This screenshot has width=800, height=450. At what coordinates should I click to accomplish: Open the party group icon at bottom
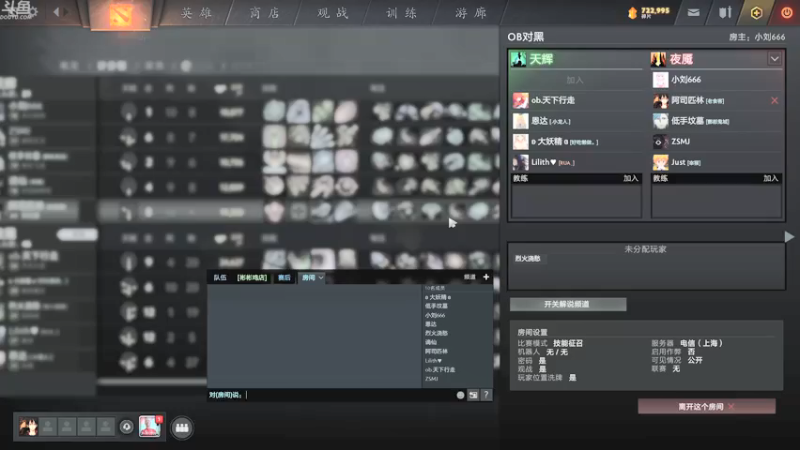click(x=182, y=428)
